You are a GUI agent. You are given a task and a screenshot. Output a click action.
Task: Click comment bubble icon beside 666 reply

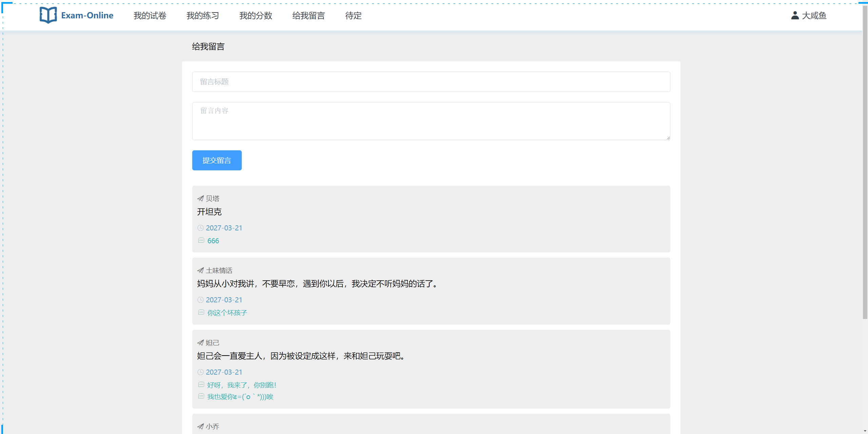201,241
